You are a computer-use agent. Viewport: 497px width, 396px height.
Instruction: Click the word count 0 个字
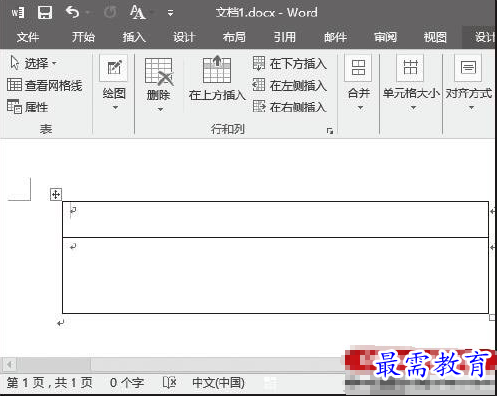(127, 383)
